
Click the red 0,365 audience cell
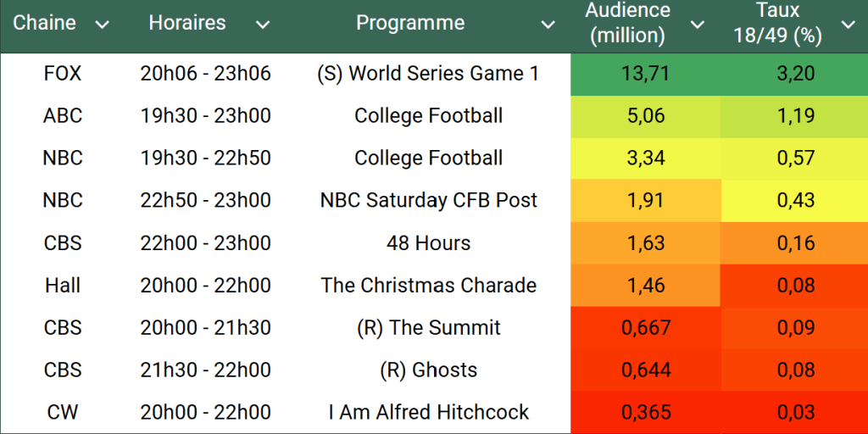[x=645, y=413]
